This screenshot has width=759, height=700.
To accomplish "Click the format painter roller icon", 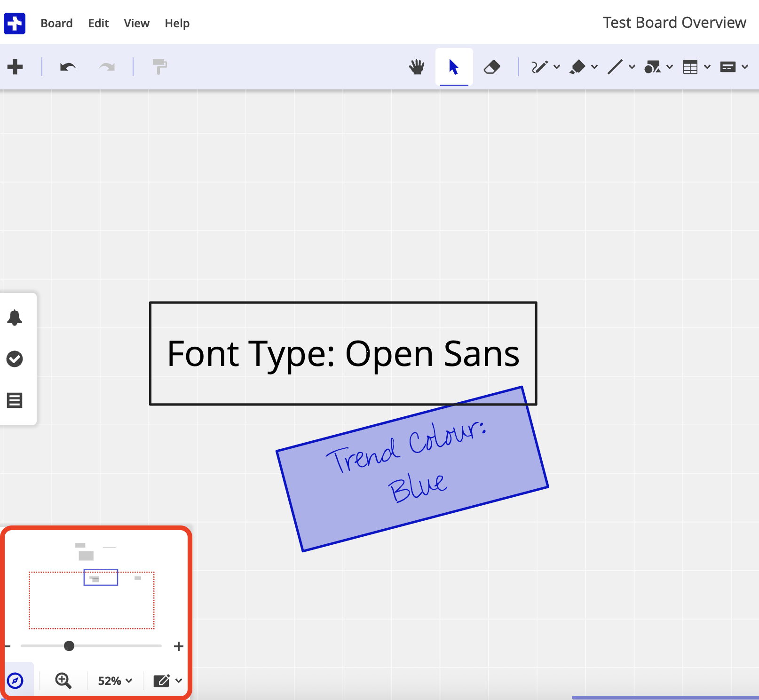I will point(159,67).
